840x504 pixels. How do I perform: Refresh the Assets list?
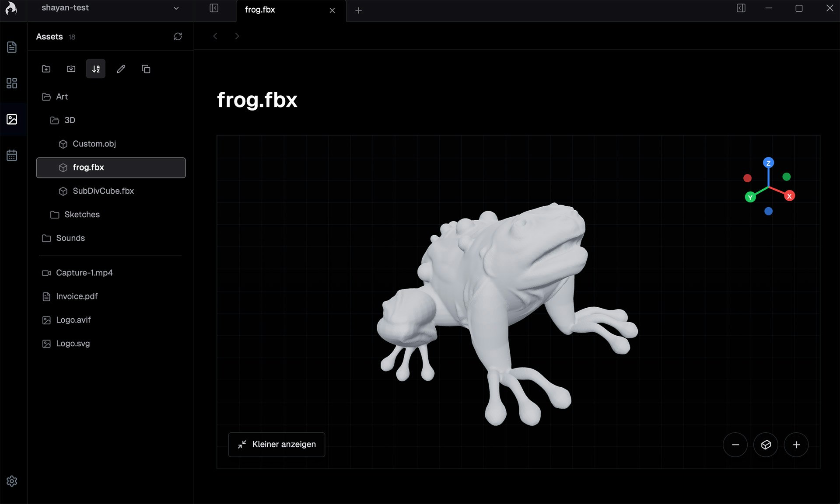tap(178, 36)
